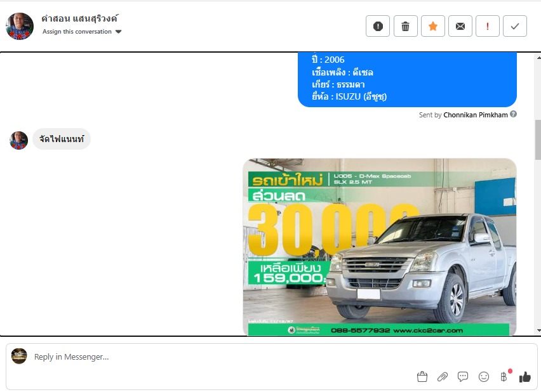Click the sender avatar beside 'จัดไฟแนนท์'

pyautogui.click(x=18, y=140)
